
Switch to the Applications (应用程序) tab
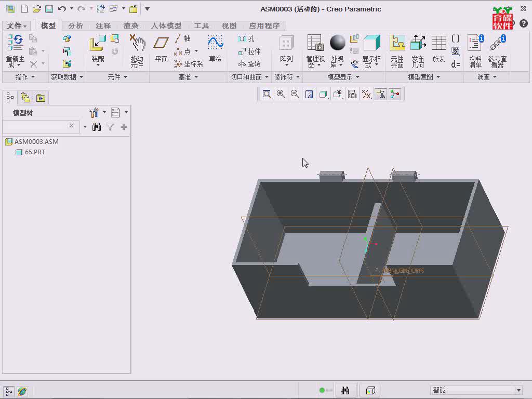264,25
